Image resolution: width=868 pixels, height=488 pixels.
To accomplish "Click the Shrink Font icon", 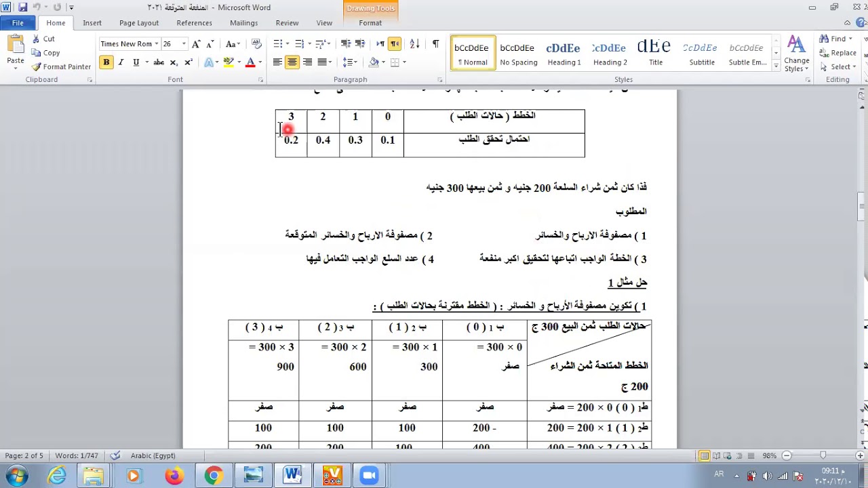I will [211, 44].
